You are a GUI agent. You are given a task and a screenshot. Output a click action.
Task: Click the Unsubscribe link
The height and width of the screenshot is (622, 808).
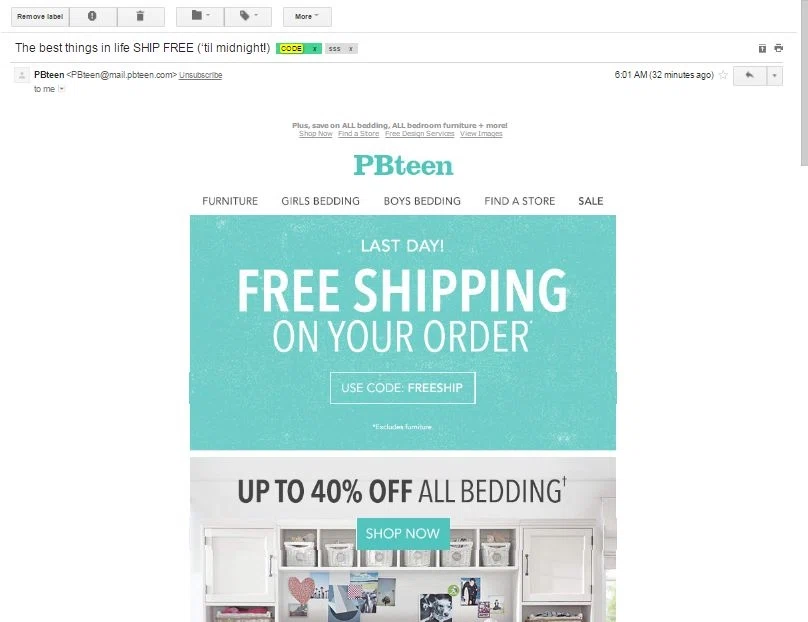pyautogui.click(x=200, y=75)
